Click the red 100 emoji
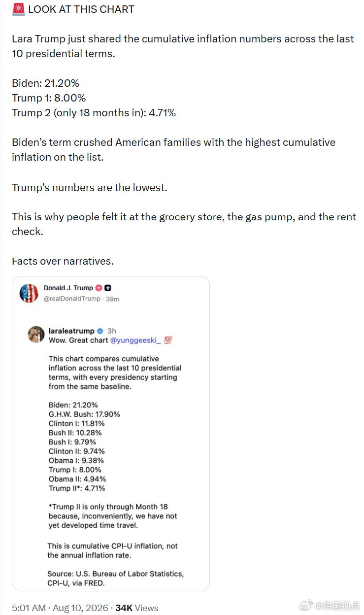 tap(167, 340)
